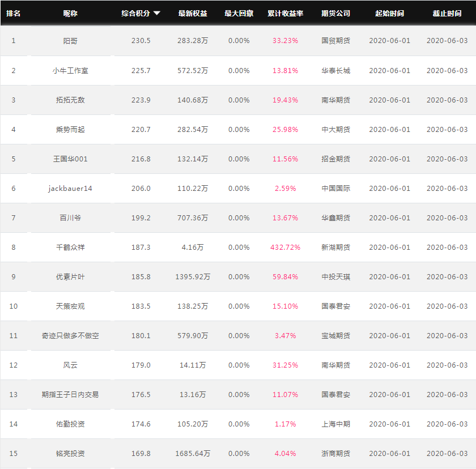The height and width of the screenshot is (469, 476).
Task: Open trader 阳哥 profile link
Action: click(x=70, y=41)
